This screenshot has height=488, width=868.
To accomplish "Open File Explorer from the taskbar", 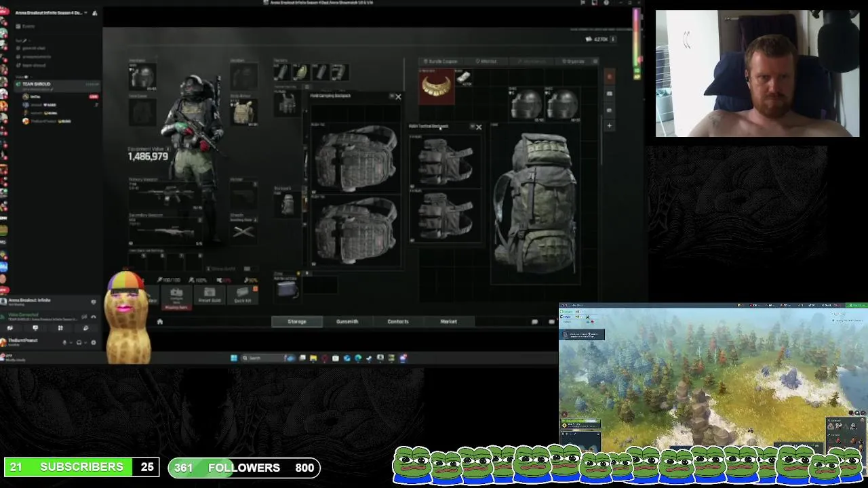I will tap(313, 358).
